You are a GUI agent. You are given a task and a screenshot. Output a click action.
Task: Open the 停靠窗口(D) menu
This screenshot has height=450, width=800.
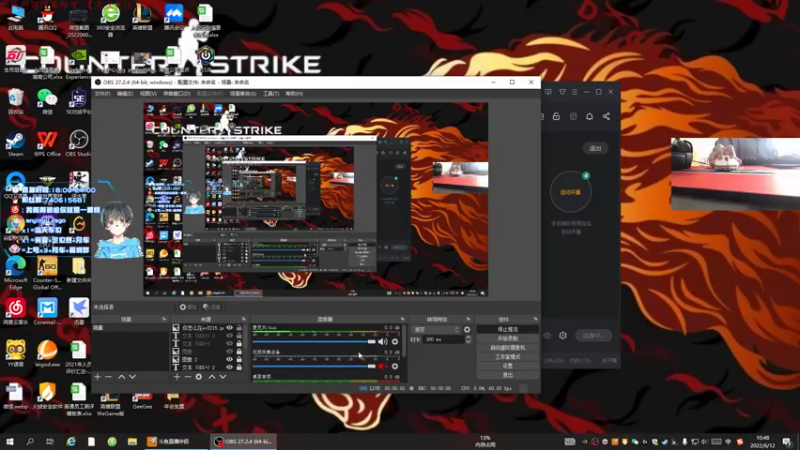tap(177, 94)
